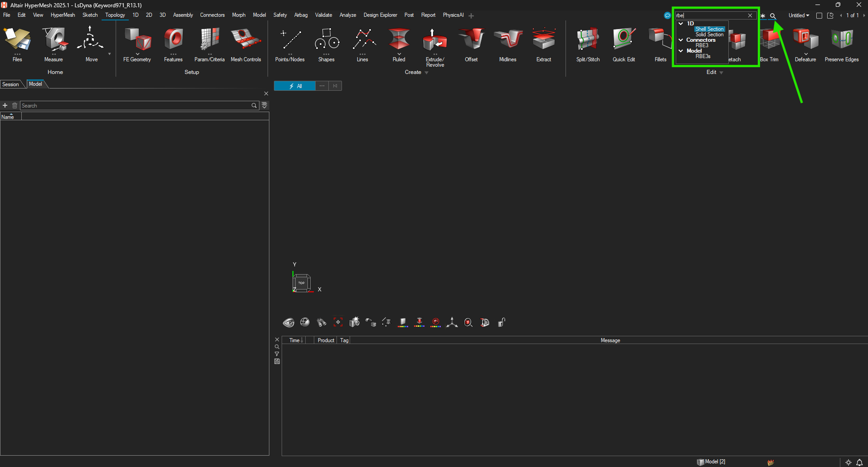The image size is (868, 467).
Task: Activate the Move tool
Action: [x=91, y=44]
